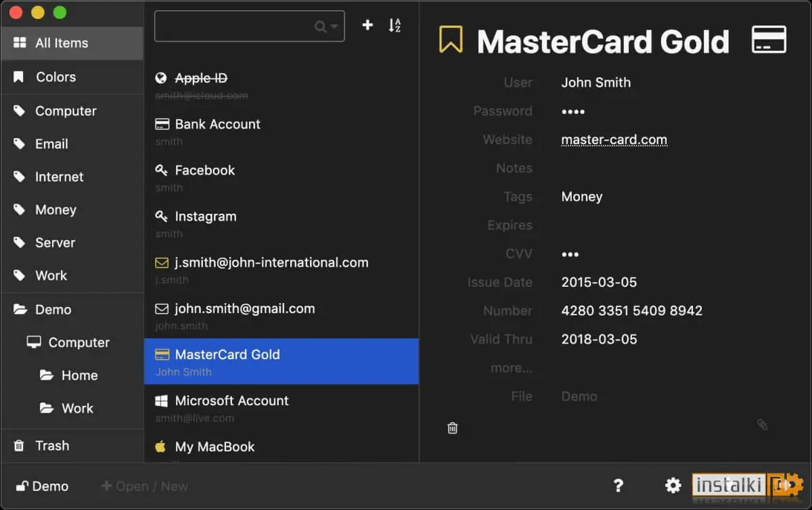The height and width of the screenshot is (510, 812).
Task: Reveal the hidden CVV value
Action: tap(570, 254)
